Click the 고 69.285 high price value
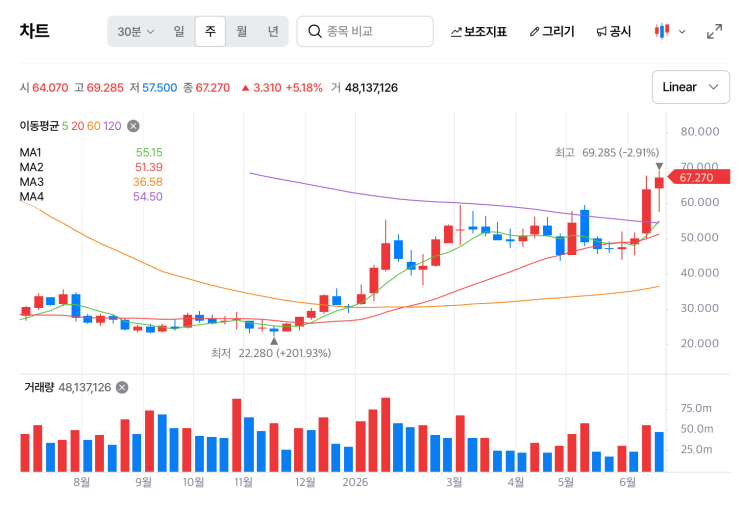The width and height of the screenshot is (743, 511). click(99, 88)
